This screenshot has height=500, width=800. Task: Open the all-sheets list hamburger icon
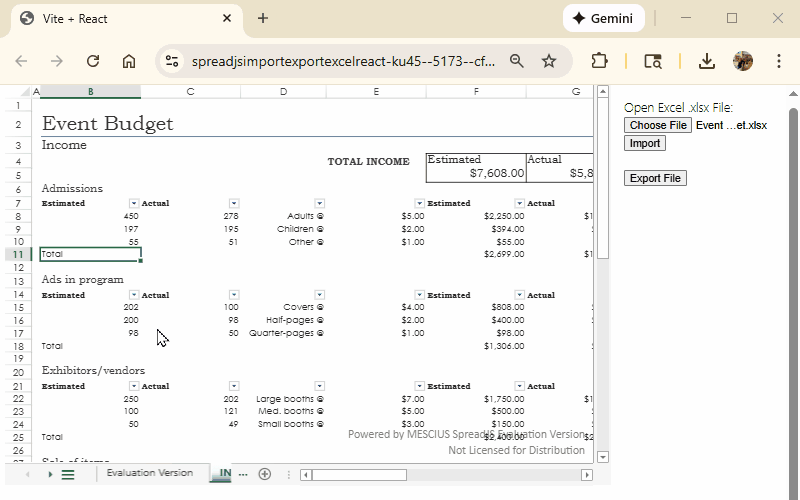coord(68,474)
